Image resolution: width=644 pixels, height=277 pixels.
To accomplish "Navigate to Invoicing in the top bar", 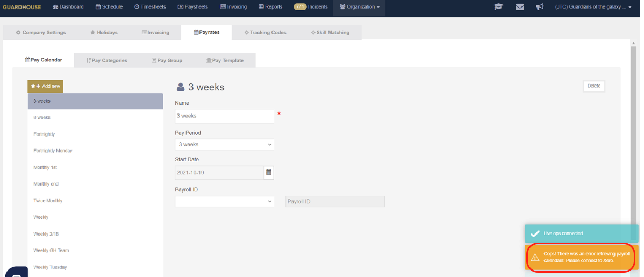I will pyautogui.click(x=233, y=7).
